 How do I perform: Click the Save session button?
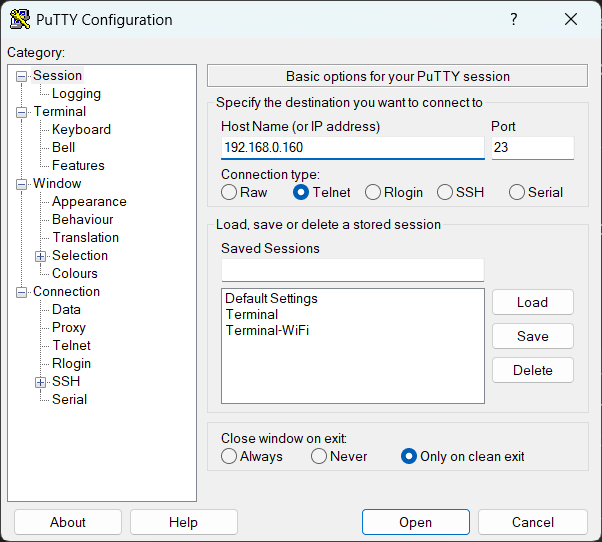coord(533,336)
